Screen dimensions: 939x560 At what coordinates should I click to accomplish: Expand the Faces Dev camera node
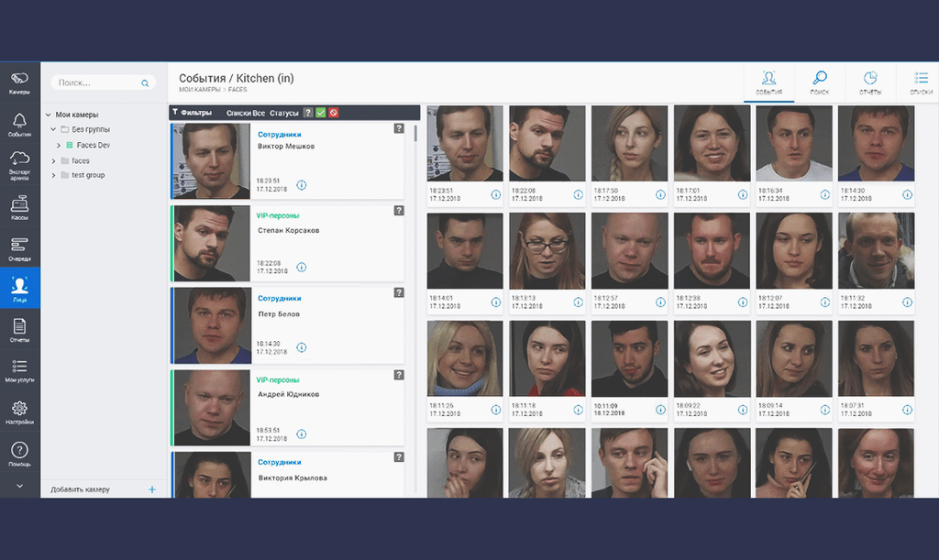tap(59, 146)
